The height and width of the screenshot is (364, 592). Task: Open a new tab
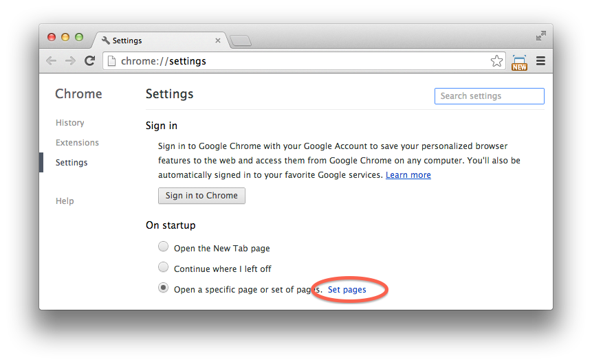pyautogui.click(x=241, y=41)
